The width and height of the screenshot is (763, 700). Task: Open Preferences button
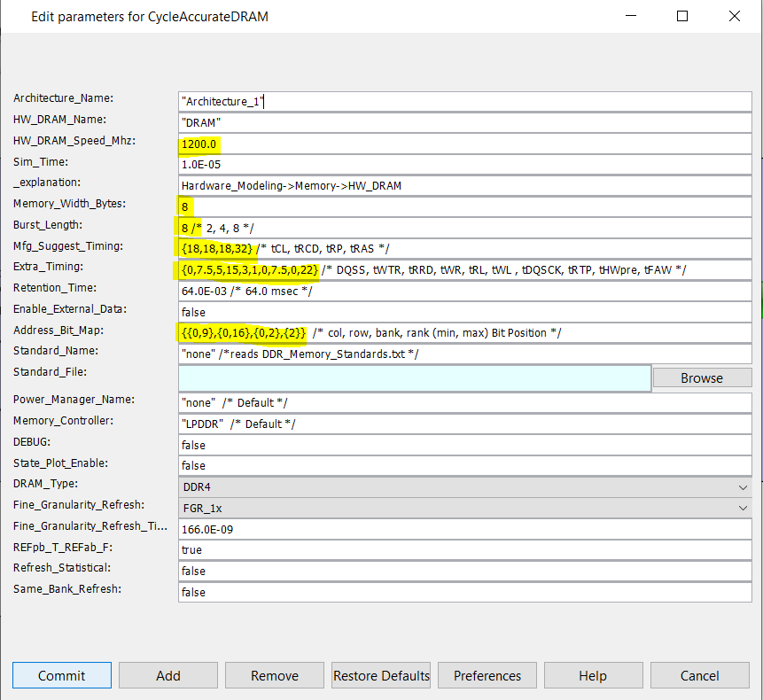487,675
